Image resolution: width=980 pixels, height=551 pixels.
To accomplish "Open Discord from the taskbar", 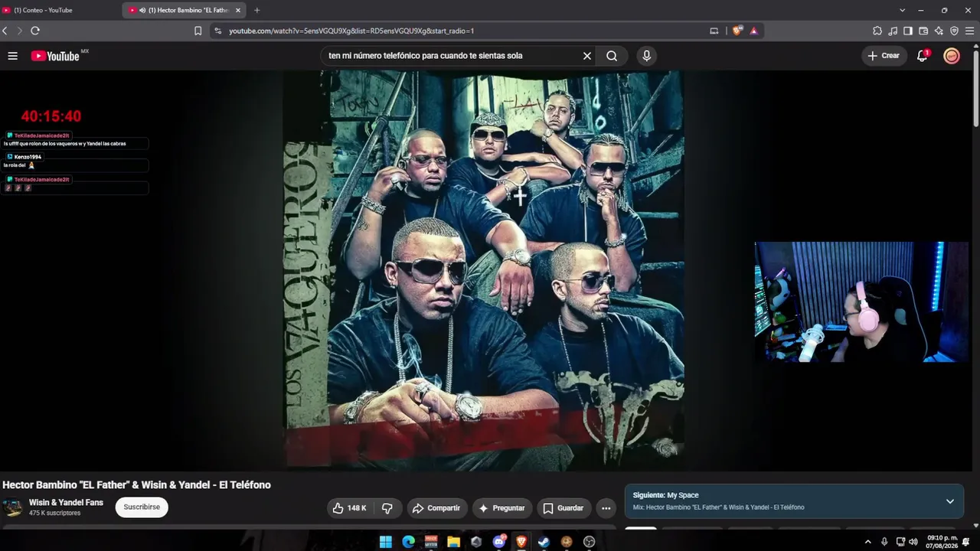I will 499,542.
